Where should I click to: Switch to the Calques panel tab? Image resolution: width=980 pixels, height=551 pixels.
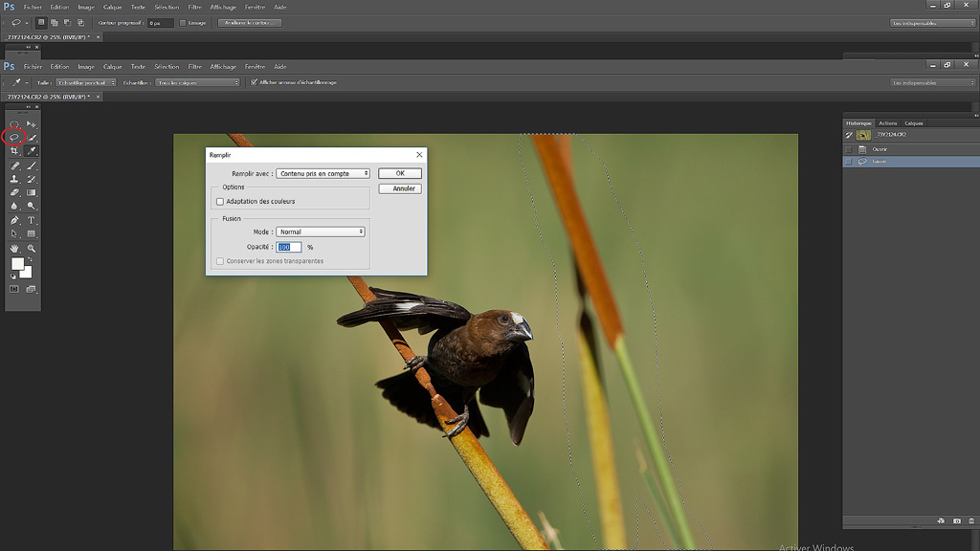coord(914,123)
